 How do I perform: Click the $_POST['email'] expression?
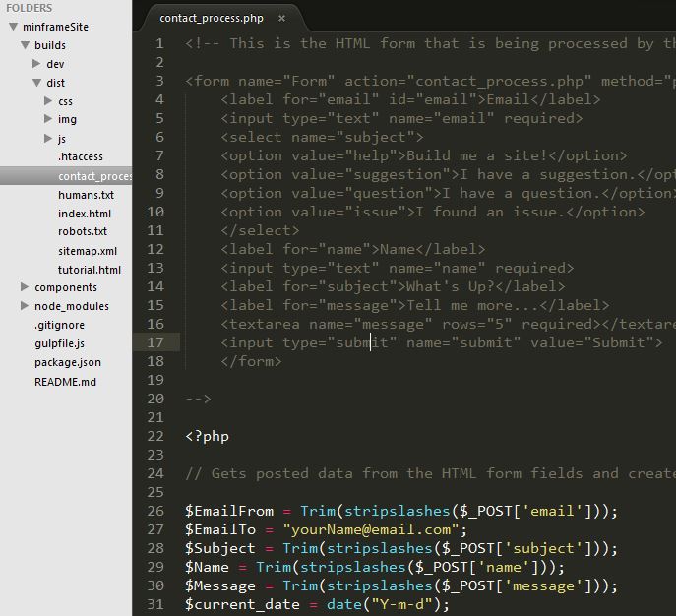(525, 511)
